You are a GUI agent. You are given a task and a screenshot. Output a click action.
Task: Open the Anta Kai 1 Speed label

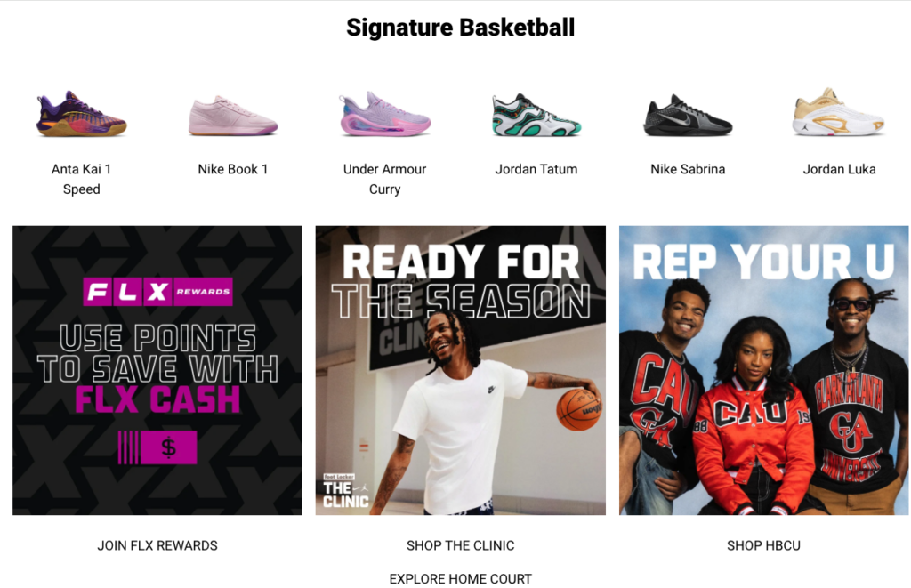click(81, 179)
